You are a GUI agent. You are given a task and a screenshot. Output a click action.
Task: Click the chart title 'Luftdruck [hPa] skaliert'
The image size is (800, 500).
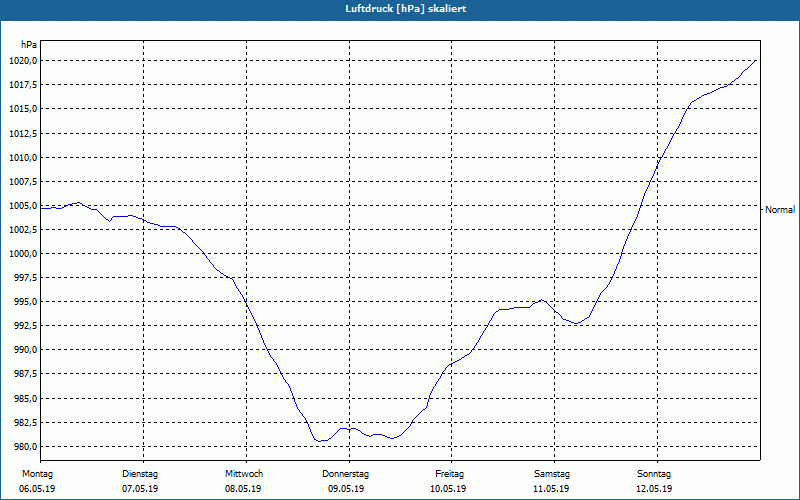[406, 9]
